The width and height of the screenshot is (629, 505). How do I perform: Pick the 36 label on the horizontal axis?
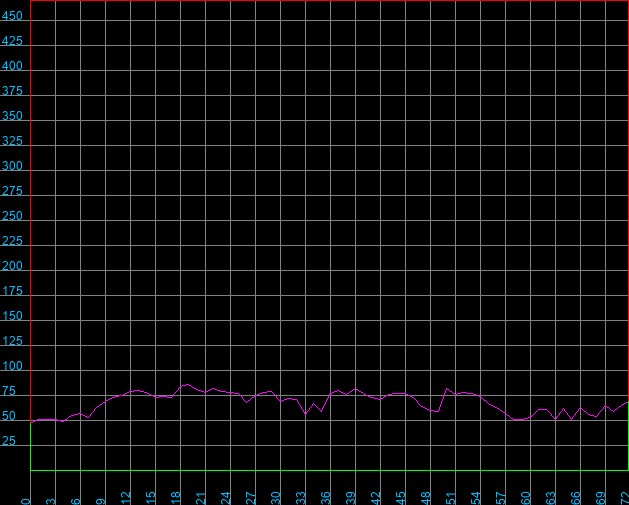tap(325, 498)
